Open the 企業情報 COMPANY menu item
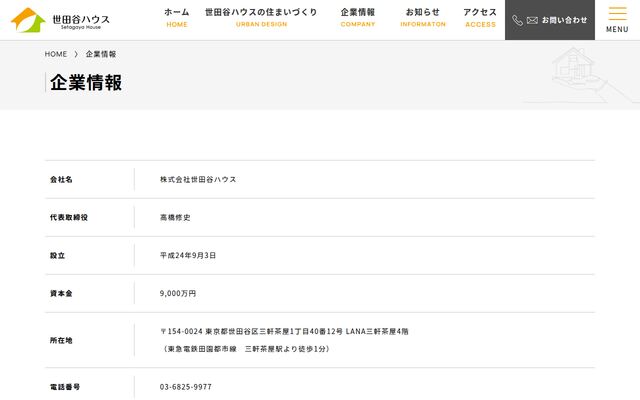This screenshot has height=400, width=640. [x=358, y=18]
